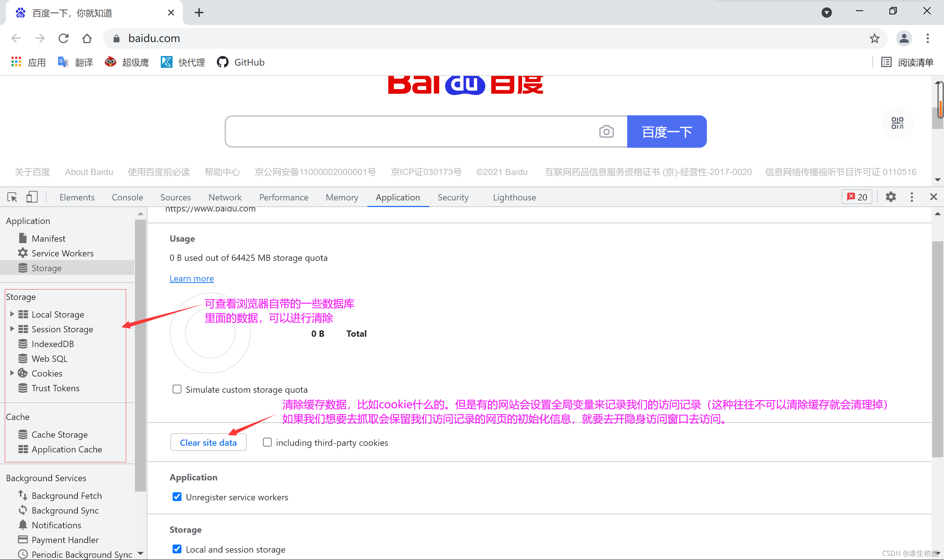This screenshot has height=560, width=944.
Task: Uncheck Unregister service workers
Action: coord(177,497)
